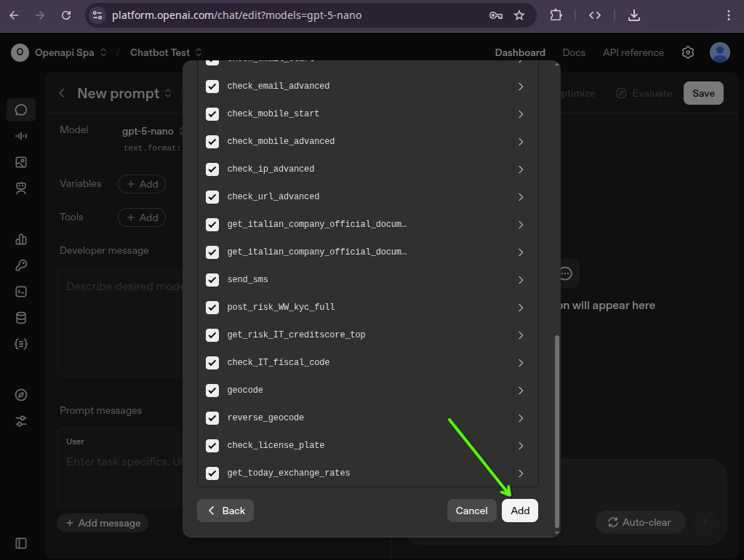Deselect the check_license_plate checkbox
This screenshot has width=744, height=560.
pyautogui.click(x=212, y=446)
